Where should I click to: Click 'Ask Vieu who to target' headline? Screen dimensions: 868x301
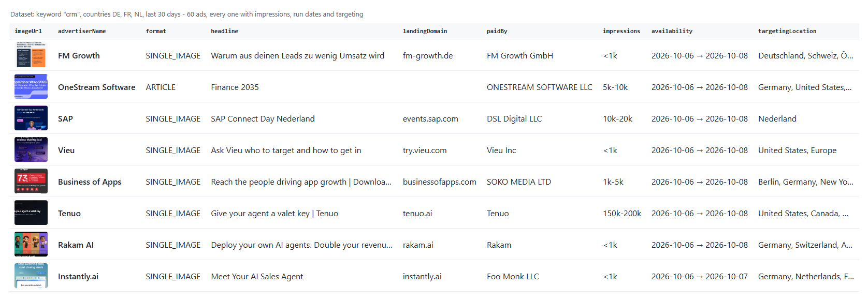click(x=286, y=150)
